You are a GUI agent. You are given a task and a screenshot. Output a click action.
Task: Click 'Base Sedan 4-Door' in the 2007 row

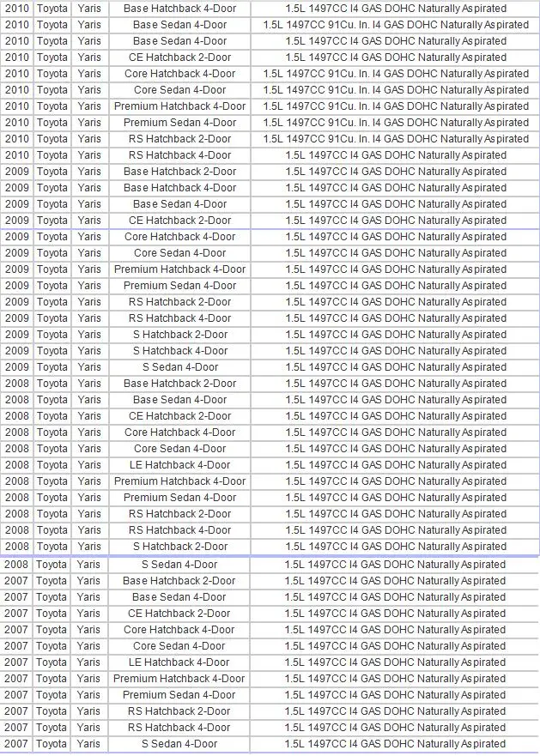point(179,597)
